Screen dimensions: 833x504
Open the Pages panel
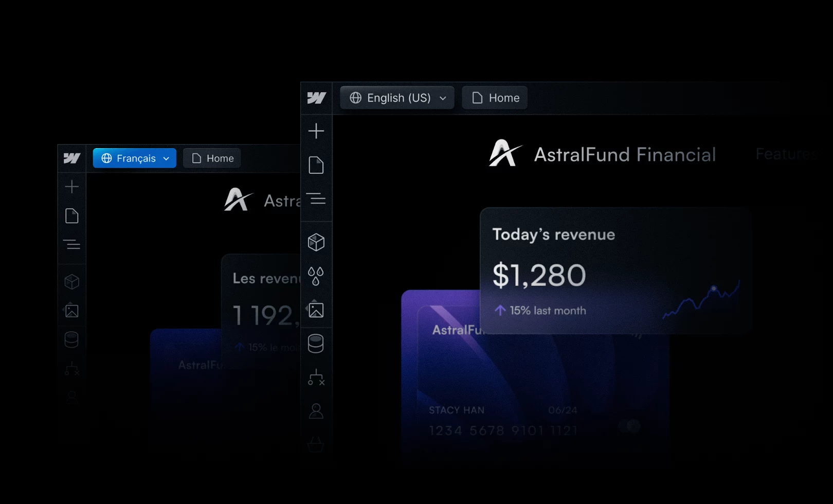click(x=316, y=165)
